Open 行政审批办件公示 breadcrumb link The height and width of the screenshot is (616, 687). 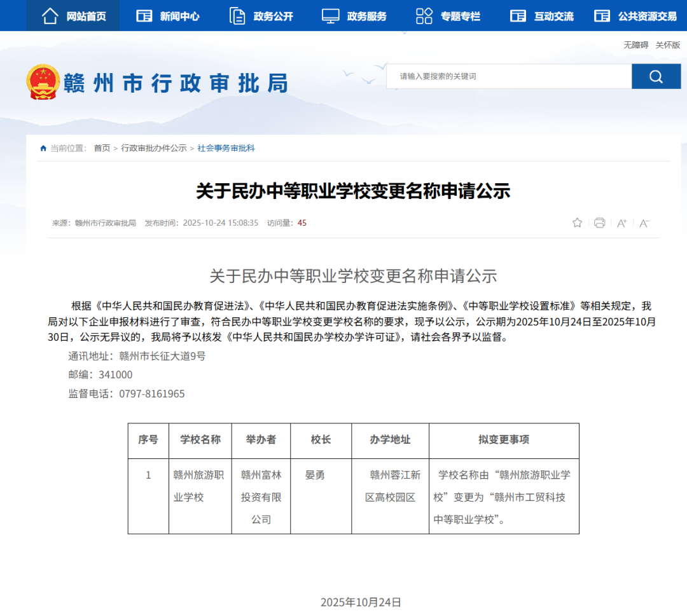(x=154, y=148)
